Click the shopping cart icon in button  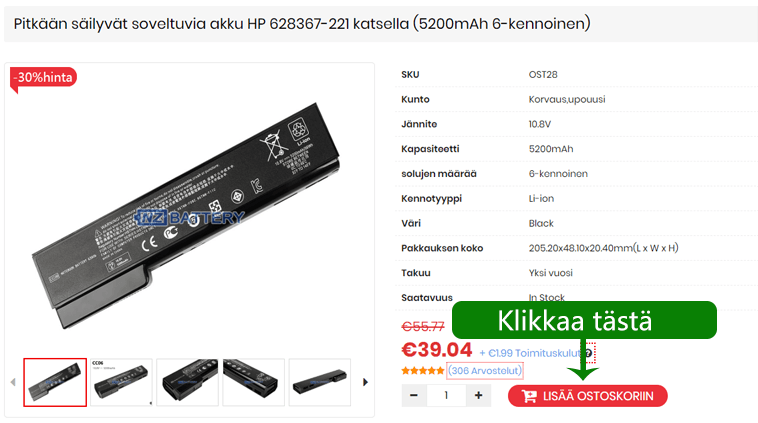pos(529,396)
